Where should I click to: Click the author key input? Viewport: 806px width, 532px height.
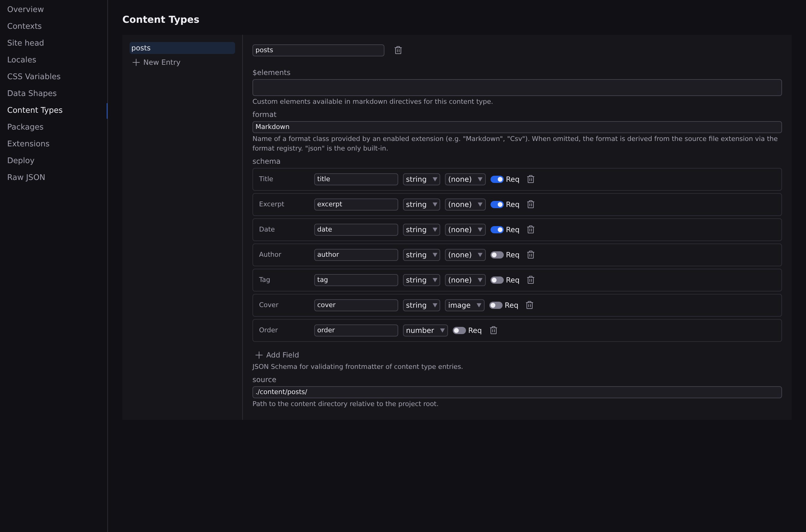[x=356, y=255]
